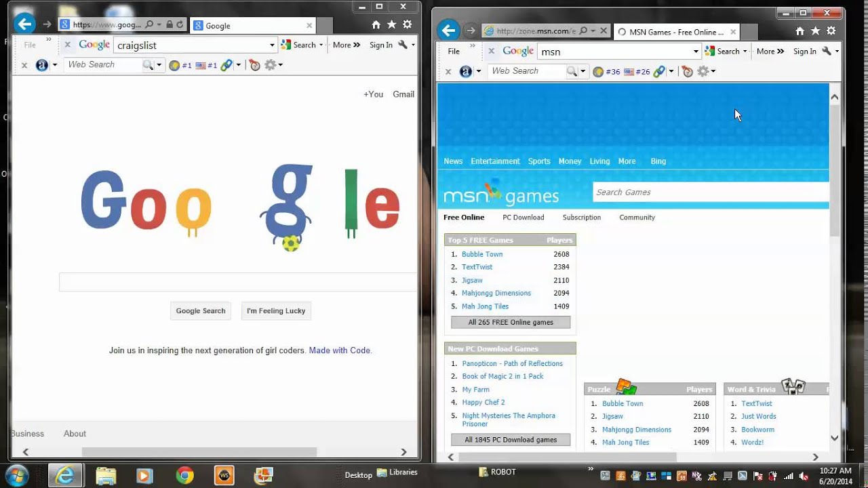The width and height of the screenshot is (868, 488).
Task: Click the Google Search button
Action: 201,311
